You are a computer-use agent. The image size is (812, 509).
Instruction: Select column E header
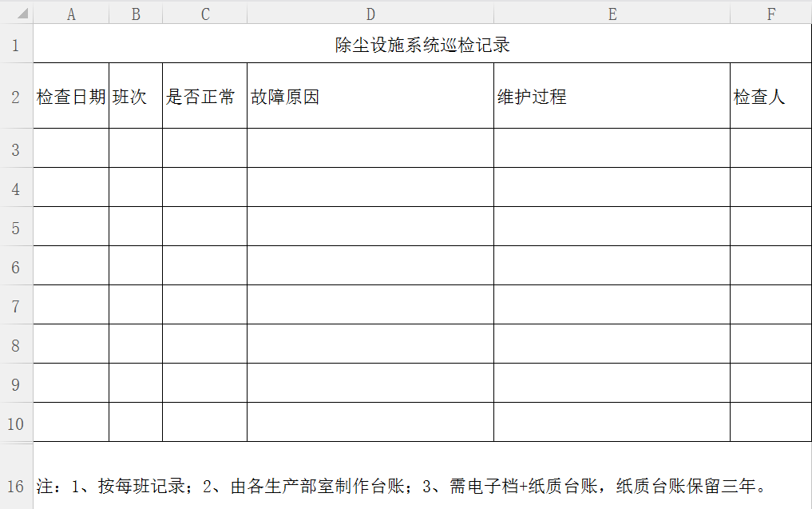pyautogui.click(x=612, y=14)
